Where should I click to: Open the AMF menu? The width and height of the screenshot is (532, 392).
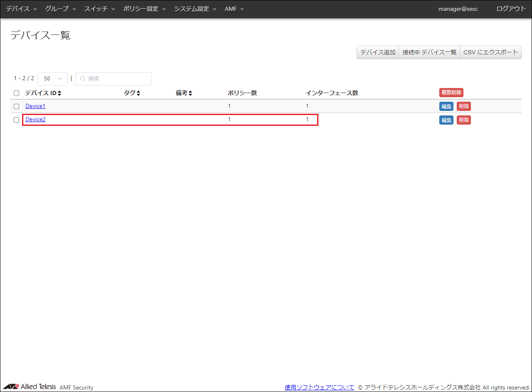[x=234, y=9]
